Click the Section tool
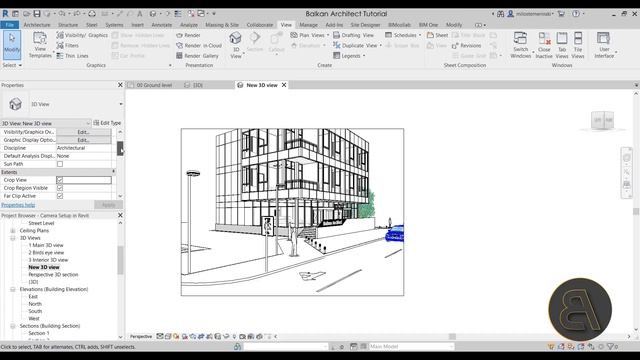 255,42
